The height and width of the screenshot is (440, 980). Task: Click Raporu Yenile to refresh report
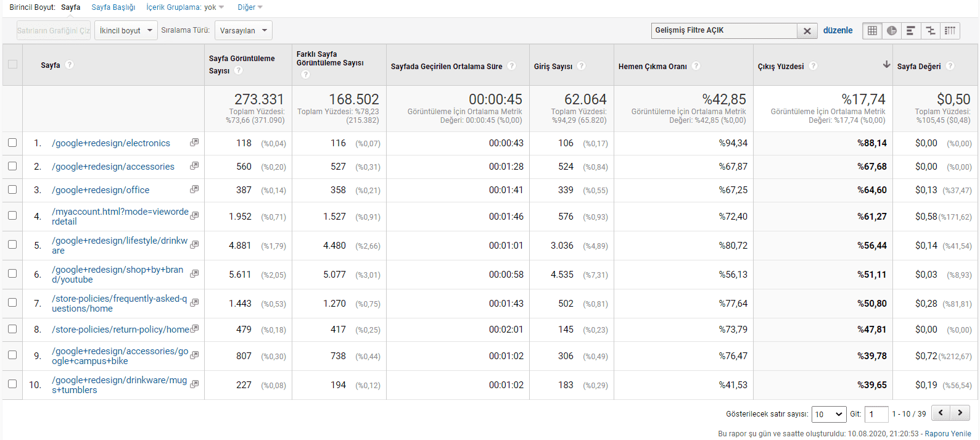[948, 434]
